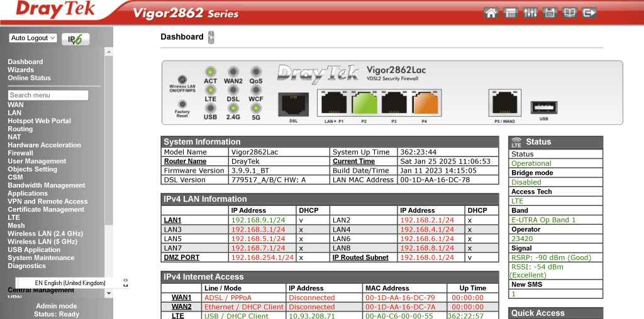Open the Hotspot Web Portal menu

pos(39,121)
